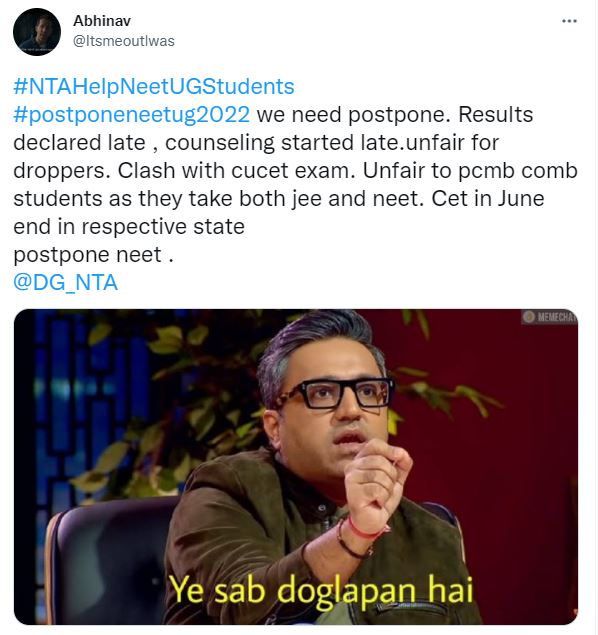Open the attached meme image
This screenshot has height=635, width=598.
coord(296,467)
